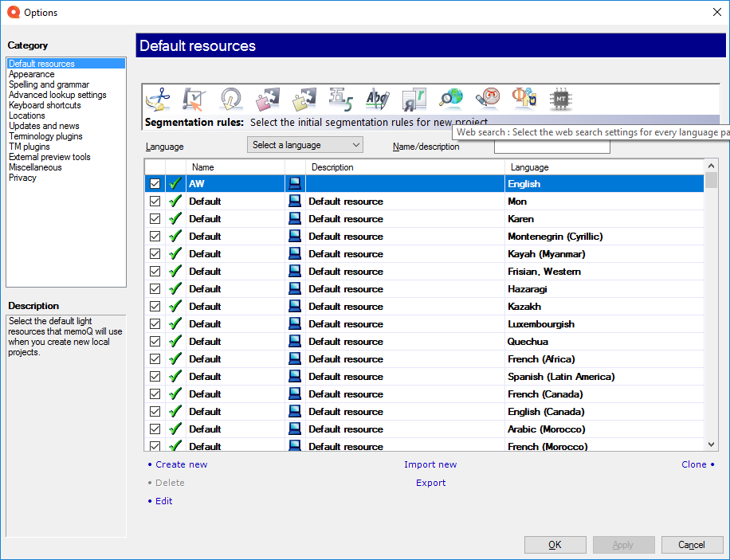Select the MT settings chip icon
730x560 pixels.
tap(561, 100)
